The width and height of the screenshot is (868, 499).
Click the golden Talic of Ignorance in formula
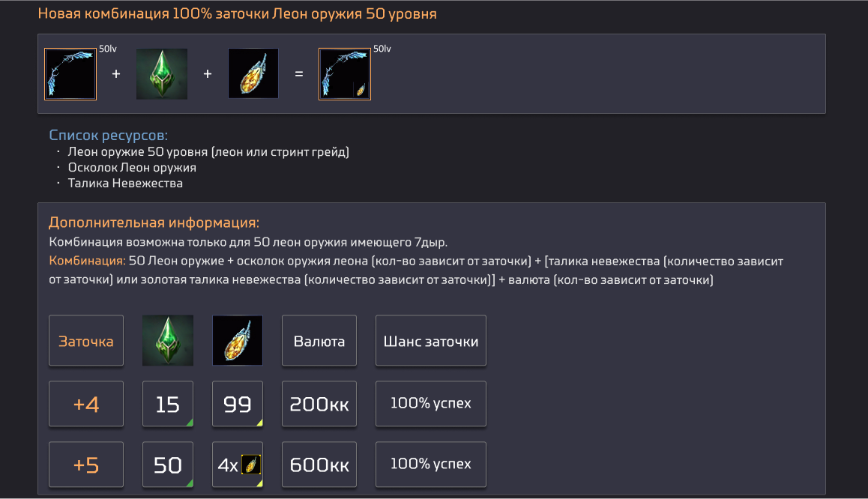click(x=253, y=74)
